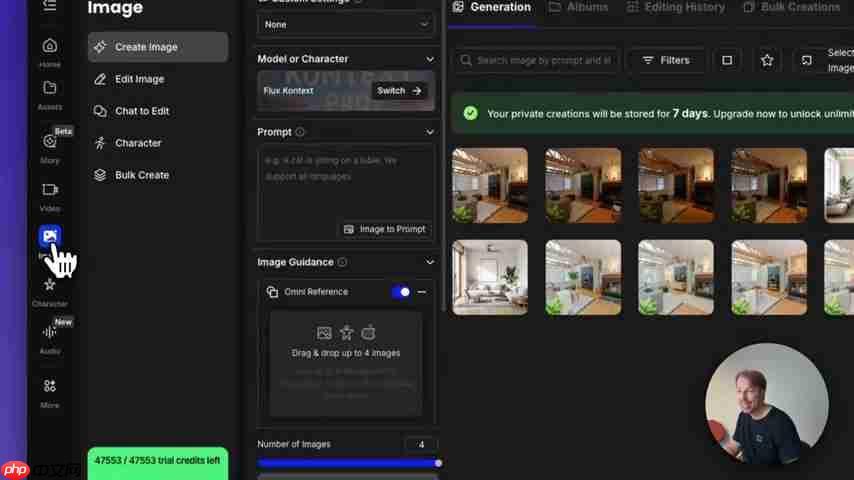
Task: Click the green check storage notice icon
Action: click(x=471, y=113)
